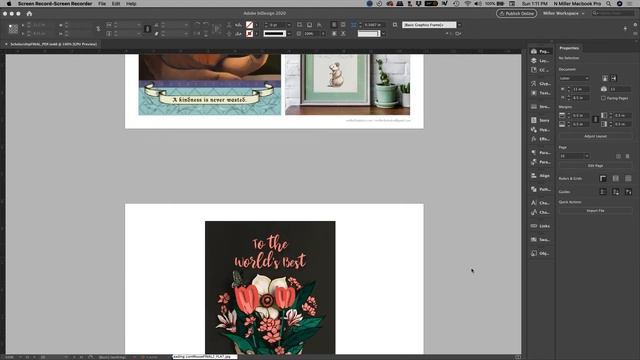The height and width of the screenshot is (360, 640).
Task: Toggle Smart Guides button
Action: (x=628, y=191)
